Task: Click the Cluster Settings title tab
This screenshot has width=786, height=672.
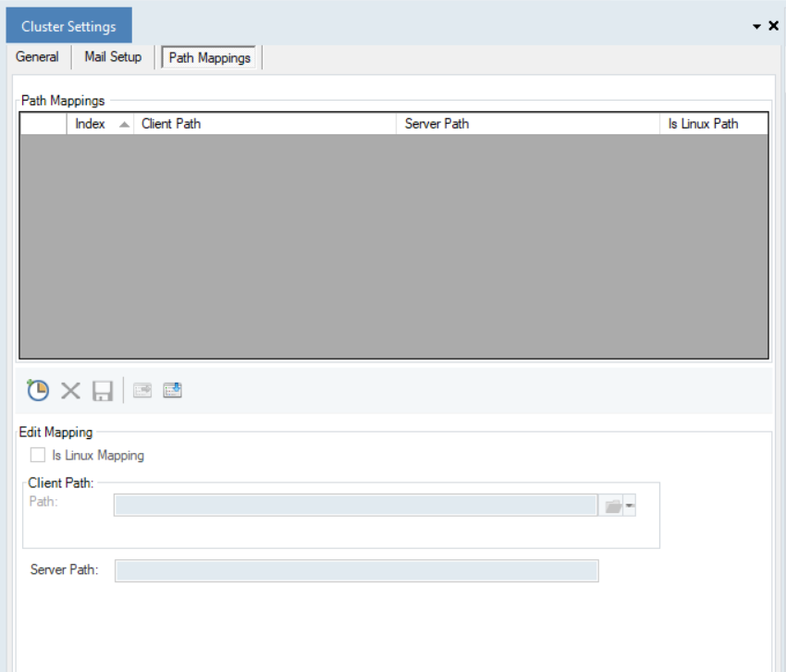Action: [x=68, y=27]
